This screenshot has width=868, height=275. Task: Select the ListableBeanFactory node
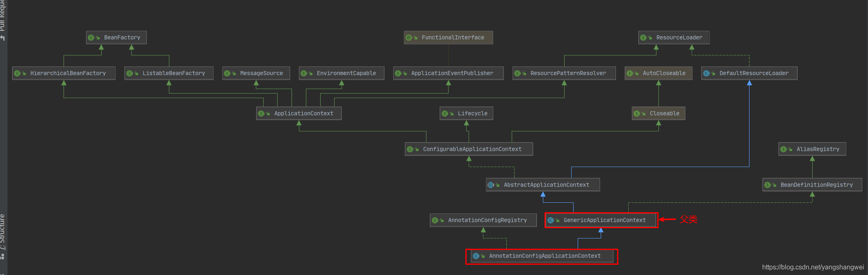pos(173,73)
